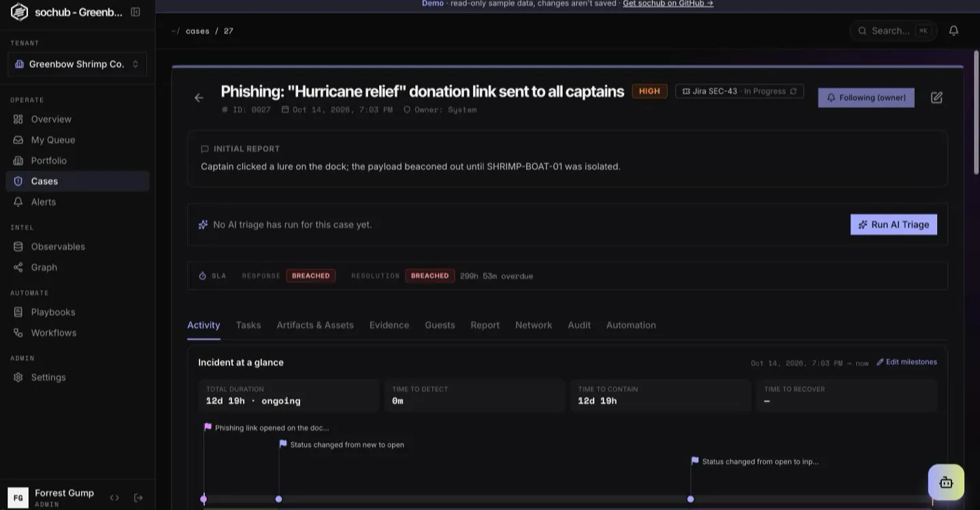The width and height of the screenshot is (980, 510).
Task: Click the page vertical scrollbar
Action: point(977,114)
